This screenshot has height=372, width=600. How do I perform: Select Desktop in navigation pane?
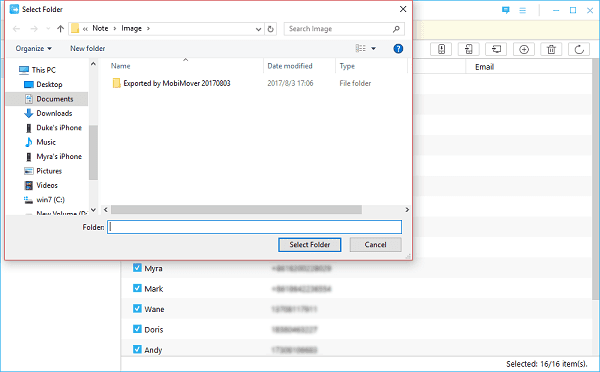tap(49, 84)
